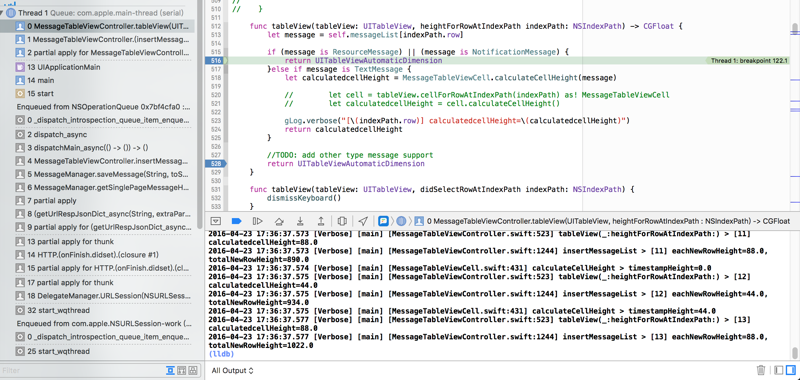The width and height of the screenshot is (800, 380).
Task: Select frame 13 UIApplicationMain
Action: point(97,67)
